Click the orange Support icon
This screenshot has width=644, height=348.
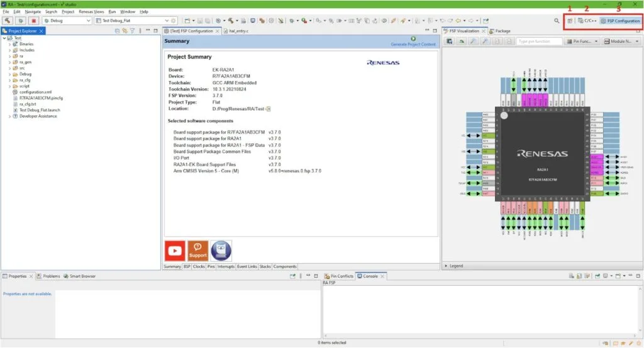pos(197,251)
